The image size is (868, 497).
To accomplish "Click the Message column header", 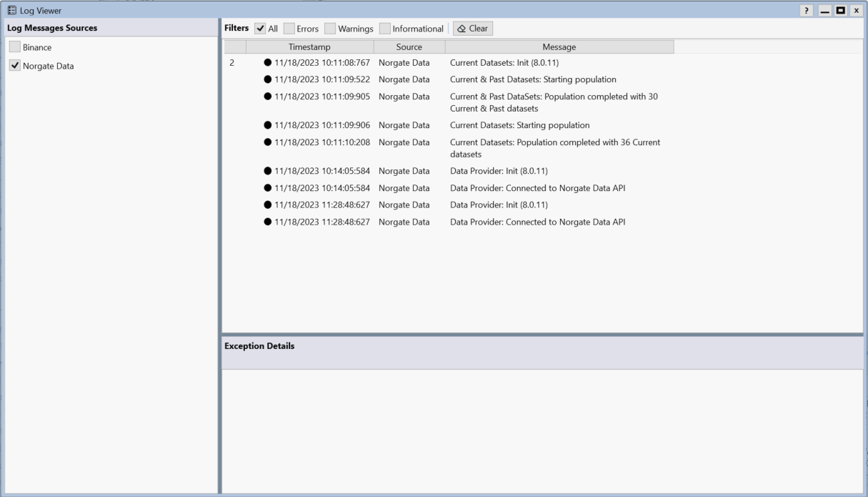I will [x=559, y=47].
